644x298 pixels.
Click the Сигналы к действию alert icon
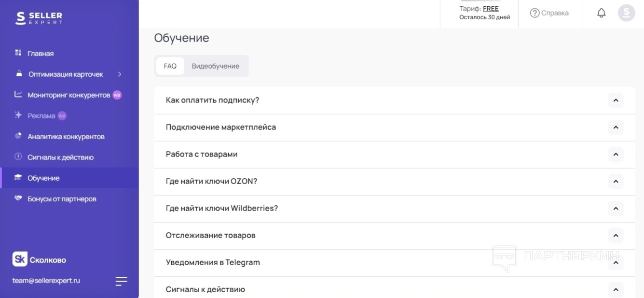click(x=18, y=157)
